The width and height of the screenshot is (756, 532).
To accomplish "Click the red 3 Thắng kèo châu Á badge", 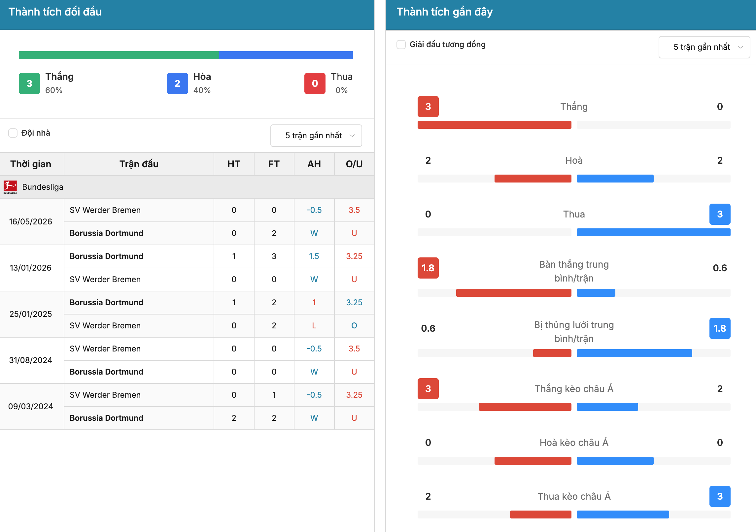I will [x=428, y=389].
